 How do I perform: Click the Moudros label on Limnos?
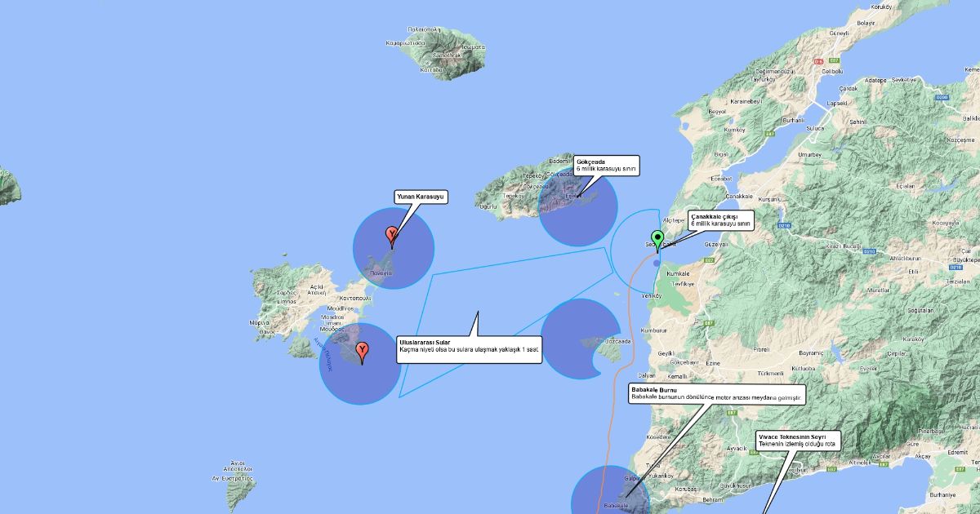click(340, 309)
